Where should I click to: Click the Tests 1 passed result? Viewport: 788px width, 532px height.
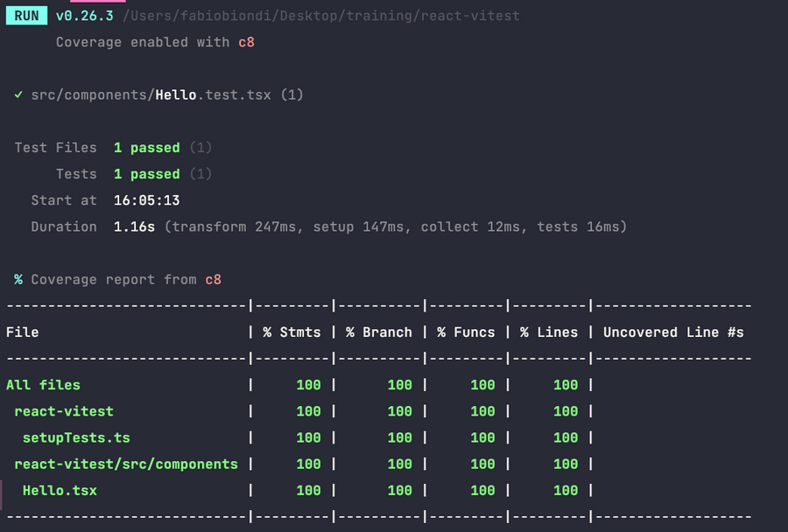146,174
